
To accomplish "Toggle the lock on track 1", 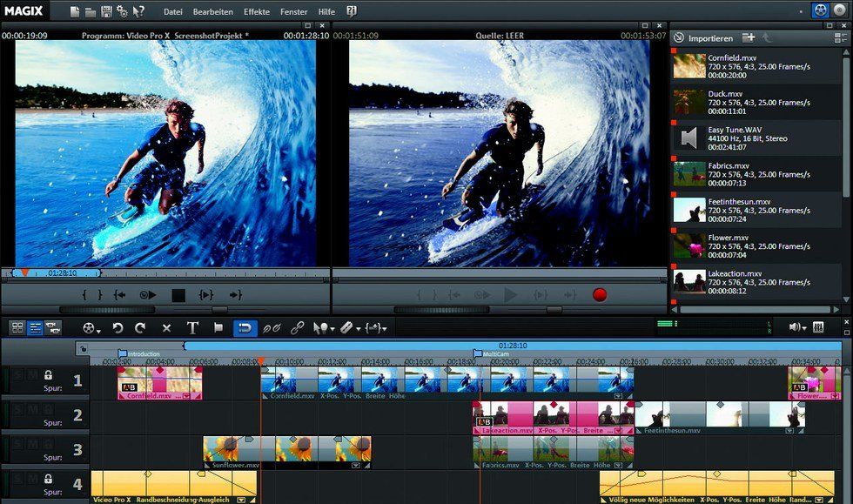I will coord(48,375).
